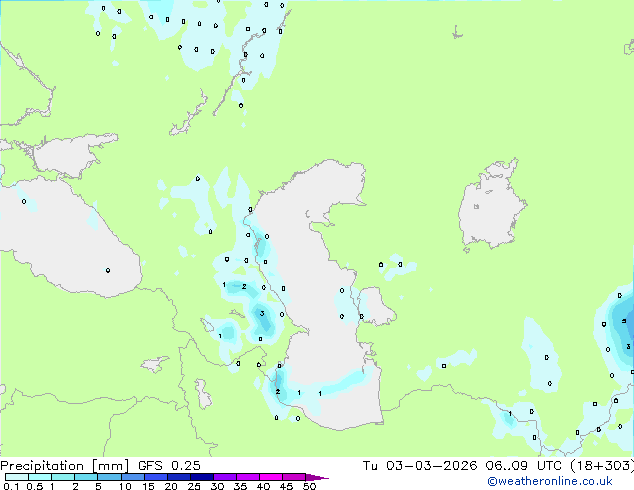The width and height of the screenshot is (634, 490).
Task: Click the legend scale label '35'
Action: pos(240,486)
